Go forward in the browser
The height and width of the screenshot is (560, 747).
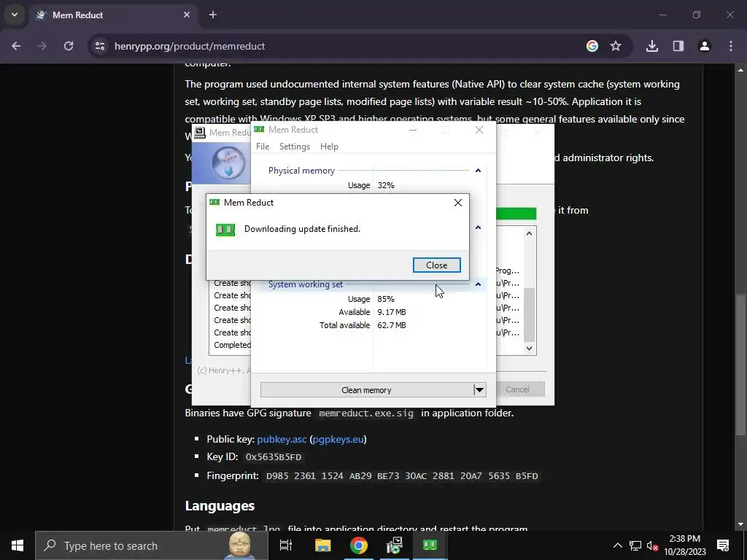pyautogui.click(x=42, y=46)
